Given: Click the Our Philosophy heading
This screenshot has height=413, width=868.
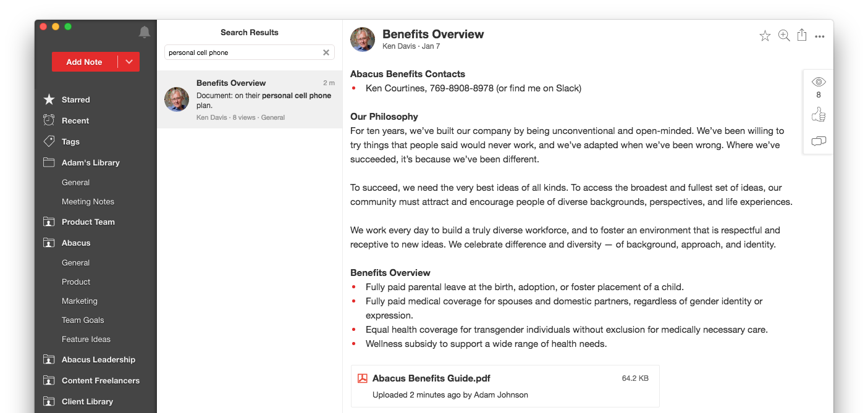Looking at the screenshot, I should [x=384, y=116].
